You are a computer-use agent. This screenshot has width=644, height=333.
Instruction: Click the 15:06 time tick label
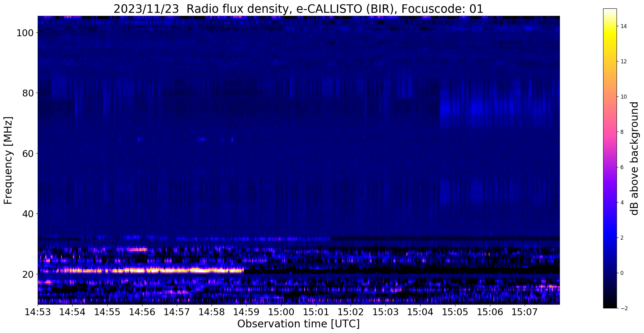pyautogui.click(x=490, y=312)
